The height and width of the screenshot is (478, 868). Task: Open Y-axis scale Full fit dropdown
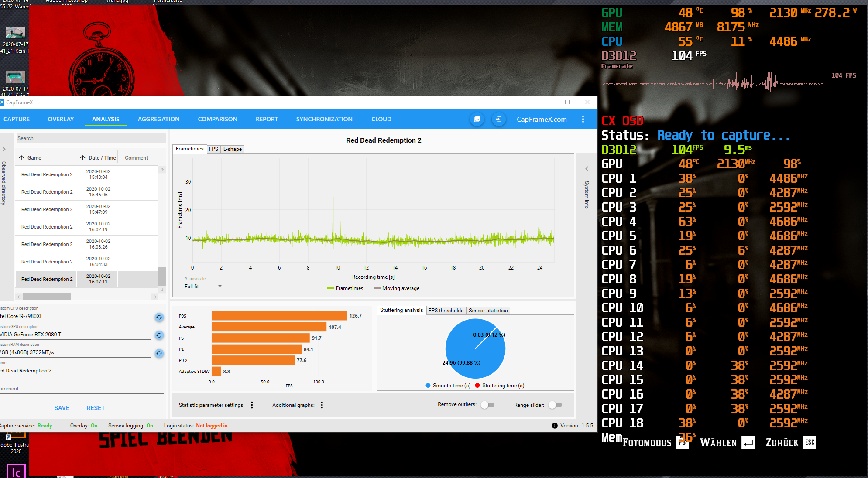click(203, 287)
